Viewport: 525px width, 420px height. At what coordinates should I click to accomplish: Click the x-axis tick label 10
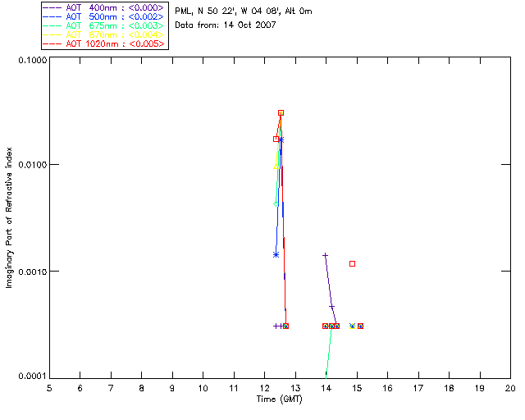pos(203,388)
